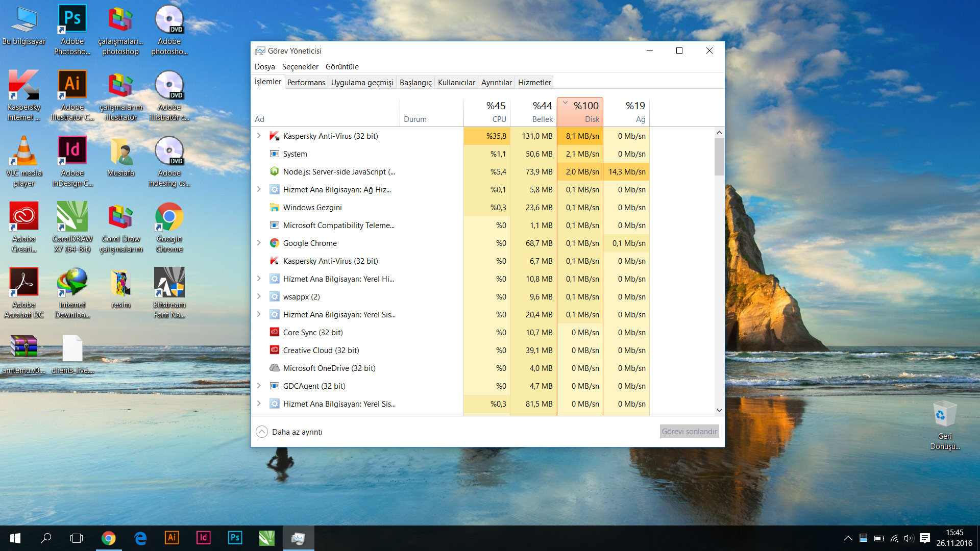Viewport: 980px width, 551px height.
Task: Open CorelDRAW from the taskbar
Action: (x=266, y=538)
